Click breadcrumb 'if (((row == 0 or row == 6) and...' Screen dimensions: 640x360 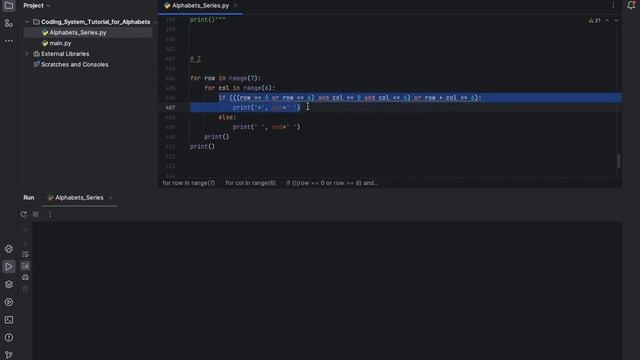point(332,183)
